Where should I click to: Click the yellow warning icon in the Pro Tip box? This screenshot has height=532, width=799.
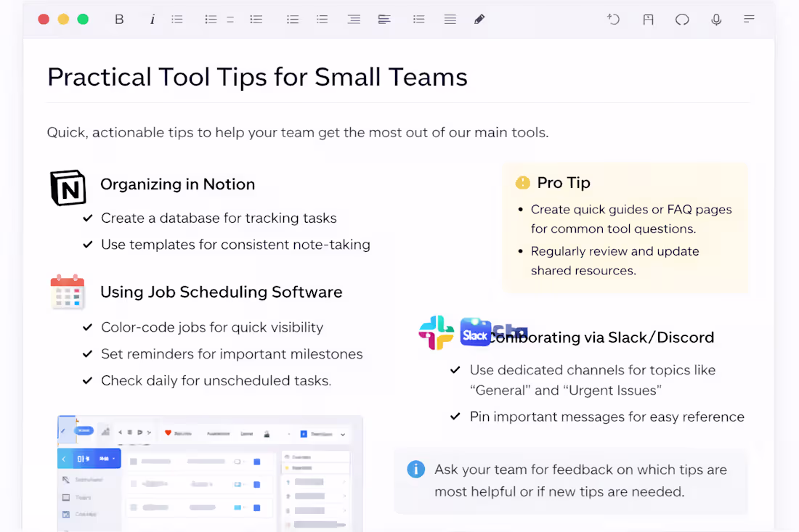[522, 183]
